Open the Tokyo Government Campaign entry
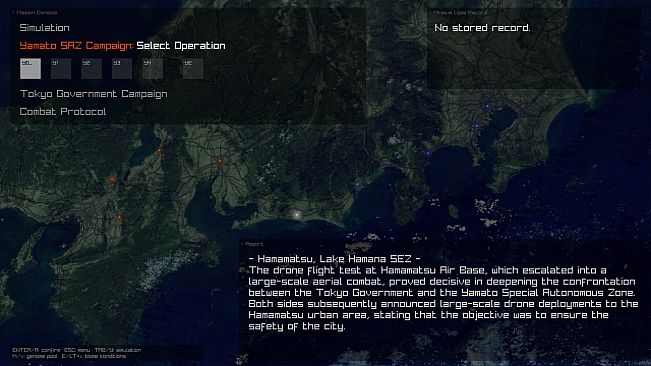Viewport: 651px width, 366px height. 93,94
